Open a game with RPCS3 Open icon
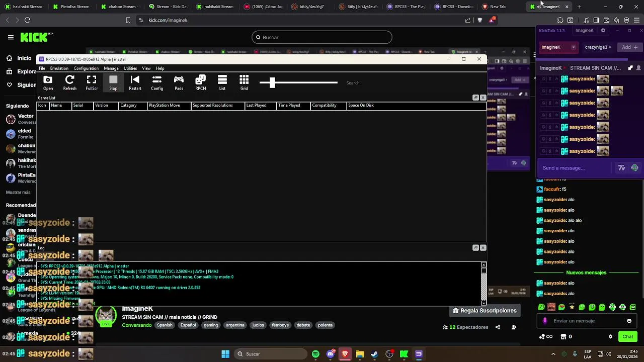The height and width of the screenshot is (362, 644). (x=48, y=83)
